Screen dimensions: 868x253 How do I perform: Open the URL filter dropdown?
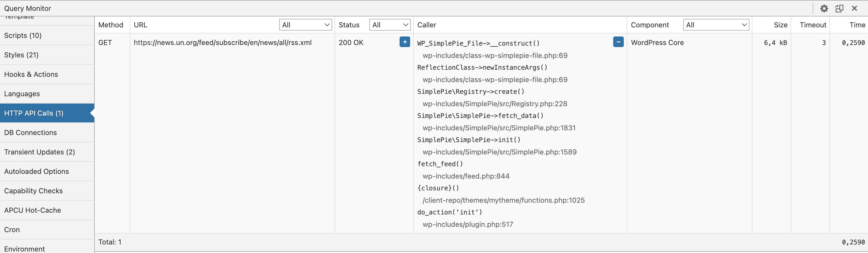(x=305, y=25)
